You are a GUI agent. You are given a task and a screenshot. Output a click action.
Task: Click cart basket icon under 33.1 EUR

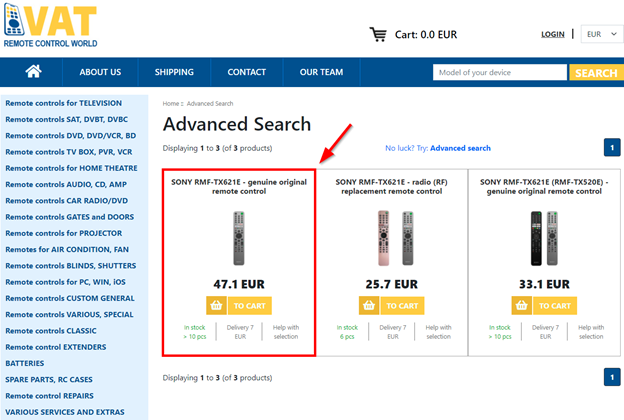point(523,305)
